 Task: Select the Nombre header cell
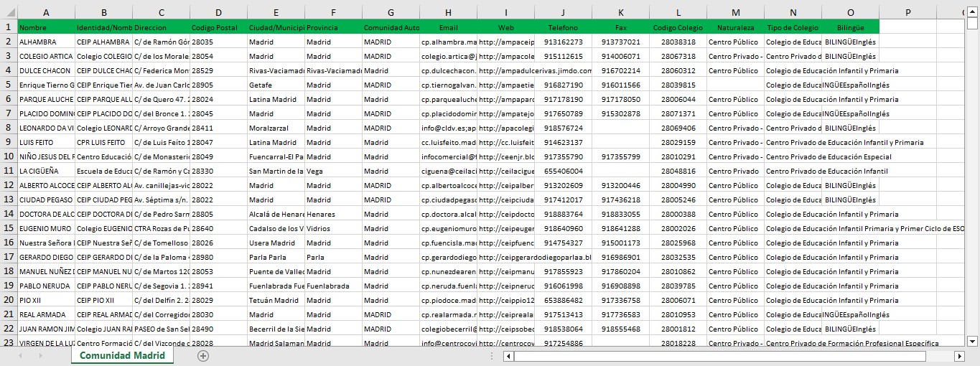pyautogui.click(x=46, y=27)
